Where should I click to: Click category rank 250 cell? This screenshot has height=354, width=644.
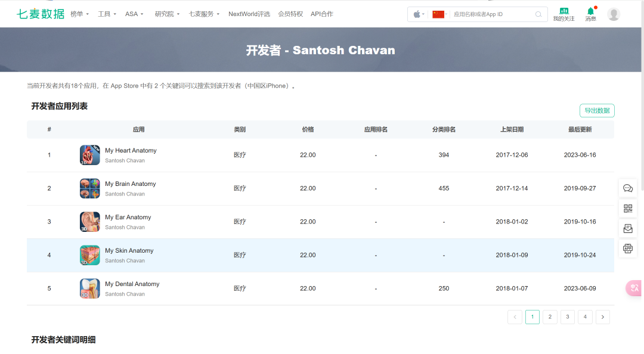(444, 288)
